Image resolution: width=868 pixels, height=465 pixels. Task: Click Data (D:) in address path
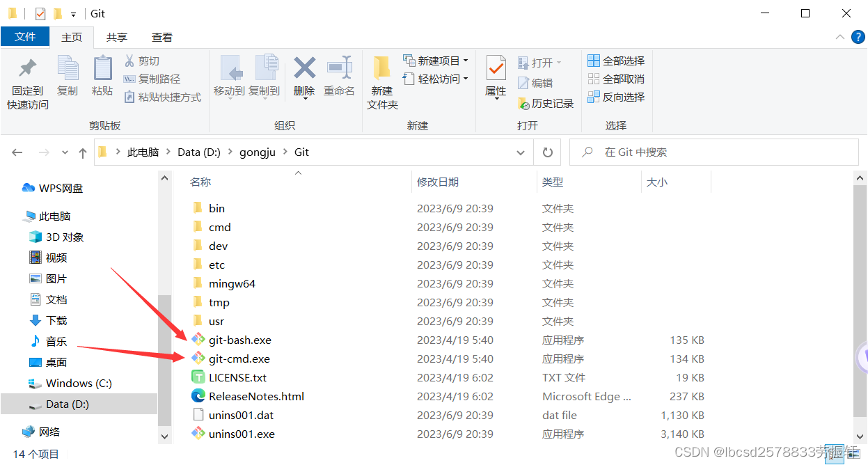pyautogui.click(x=199, y=152)
